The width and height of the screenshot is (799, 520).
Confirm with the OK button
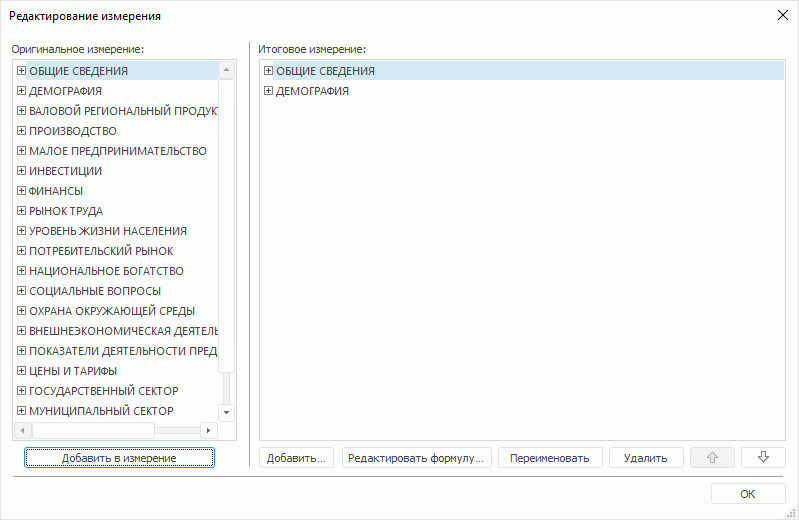747,494
